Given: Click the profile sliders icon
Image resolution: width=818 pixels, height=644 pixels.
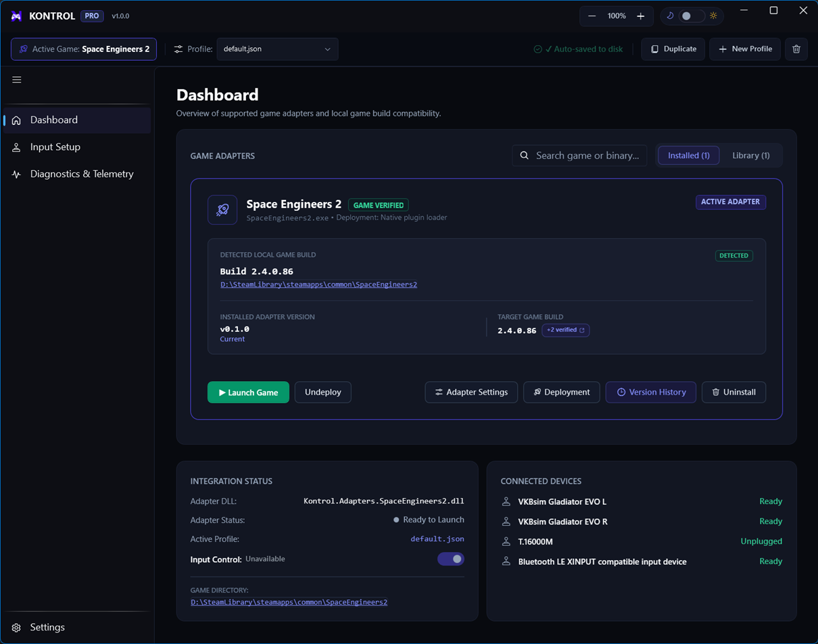Looking at the screenshot, I should point(178,49).
